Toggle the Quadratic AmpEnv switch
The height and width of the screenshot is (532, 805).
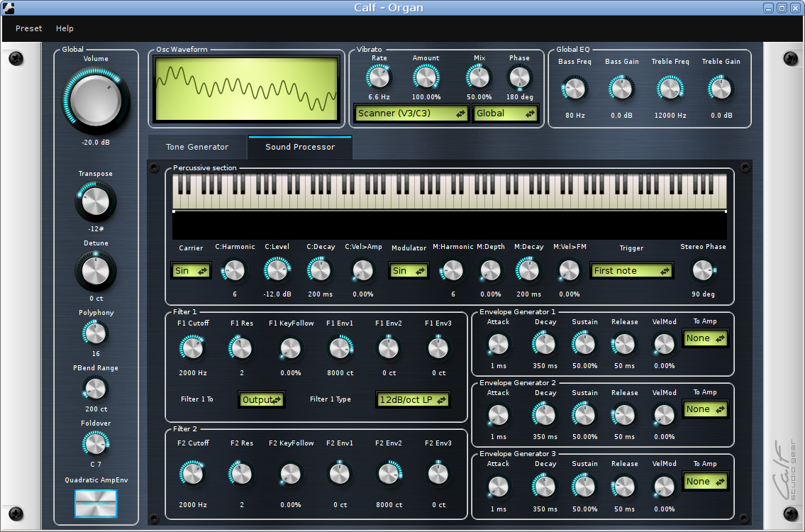click(96, 503)
